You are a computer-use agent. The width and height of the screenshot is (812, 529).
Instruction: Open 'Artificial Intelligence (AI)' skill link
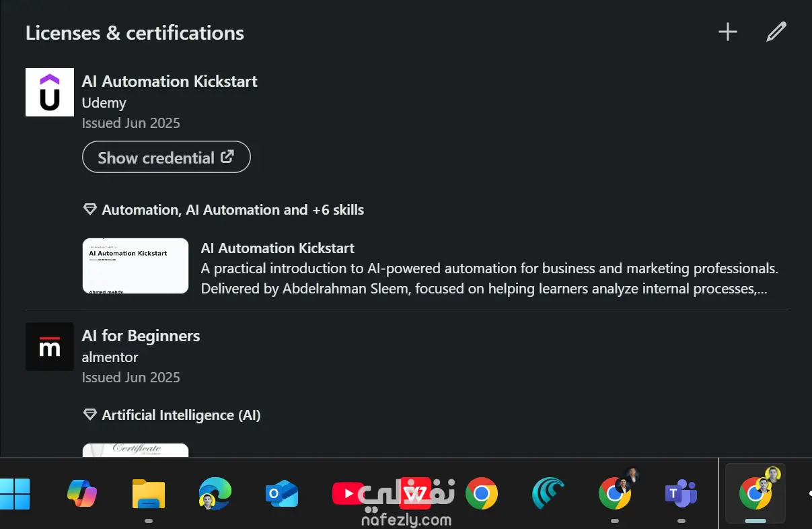click(x=181, y=415)
